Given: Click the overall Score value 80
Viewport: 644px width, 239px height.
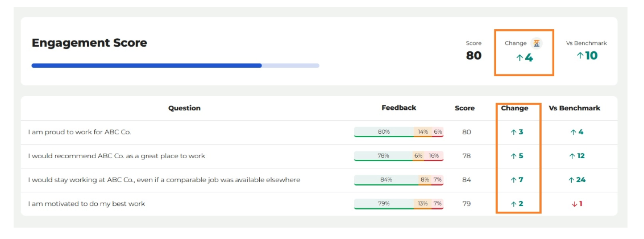Looking at the screenshot, I should (x=473, y=56).
